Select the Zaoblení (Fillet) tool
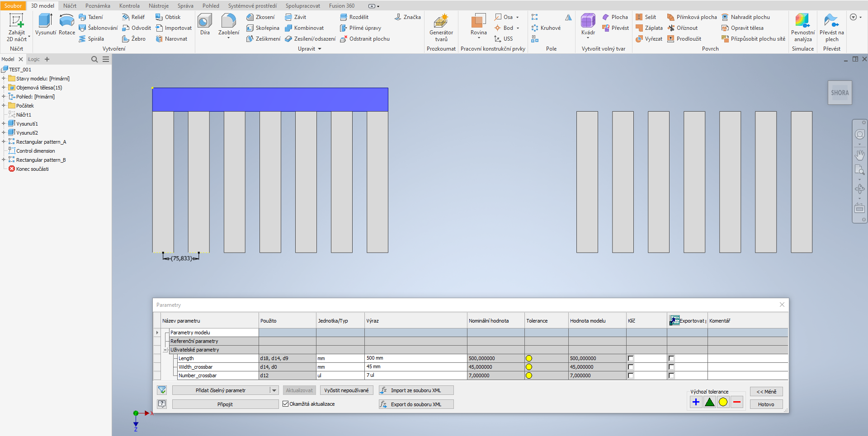Screen dimensions: 868x436 pyautogui.click(x=228, y=23)
